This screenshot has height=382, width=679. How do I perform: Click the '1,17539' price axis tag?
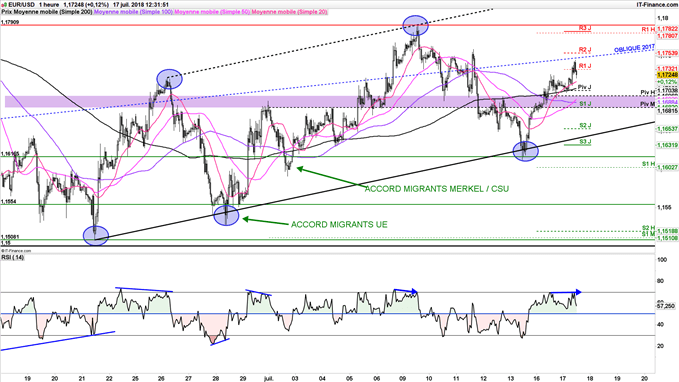[x=667, y=53]
